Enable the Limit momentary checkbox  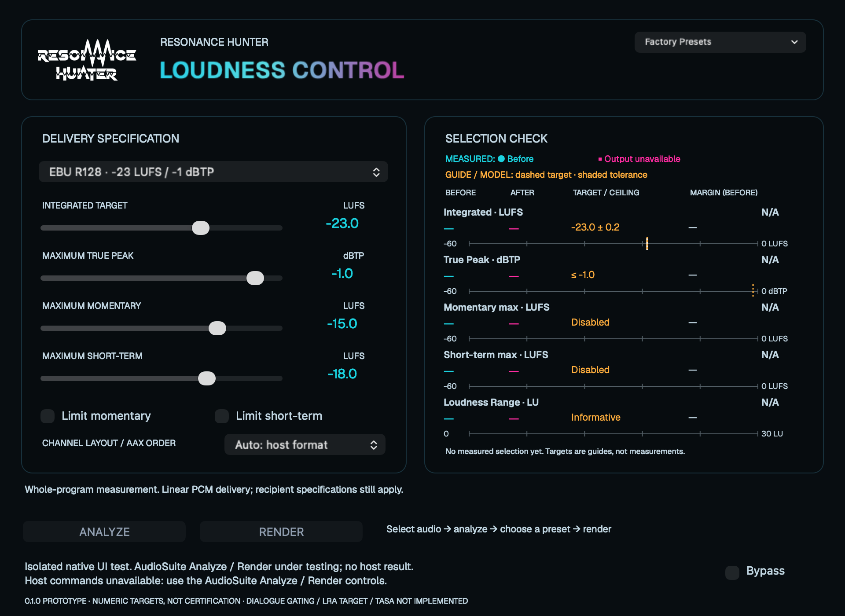pyautogui.click(x=48, y=416)
